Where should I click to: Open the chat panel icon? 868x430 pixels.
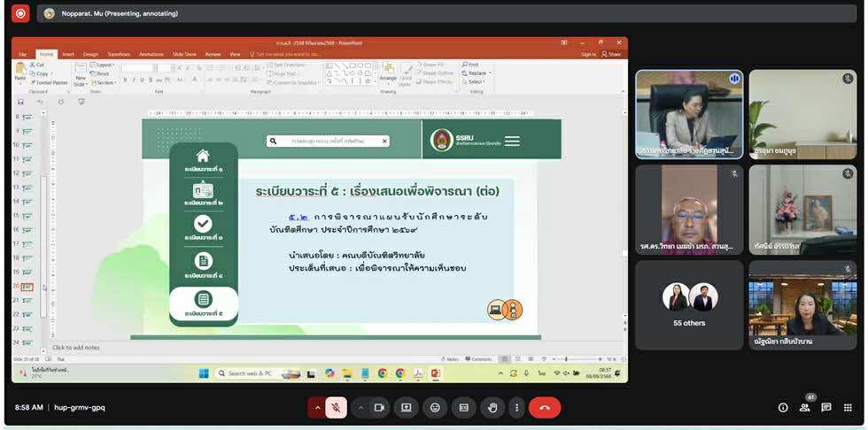825,408
